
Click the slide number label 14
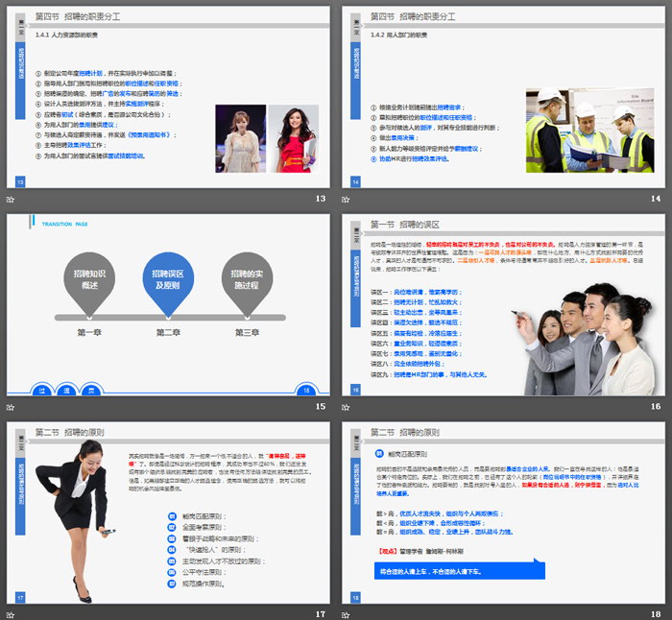tap(656, 199)
